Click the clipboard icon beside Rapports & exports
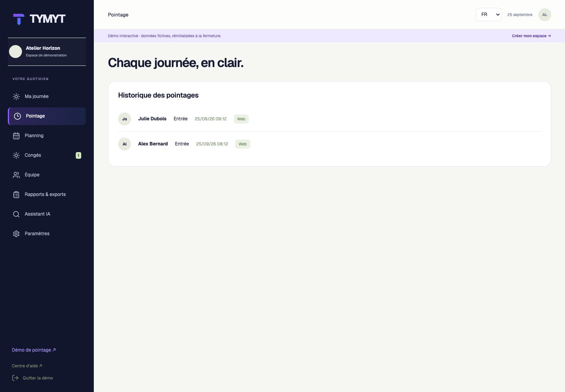Image resolution: width=565 pixels, height=392 pixels. click(x=16, y=194)
